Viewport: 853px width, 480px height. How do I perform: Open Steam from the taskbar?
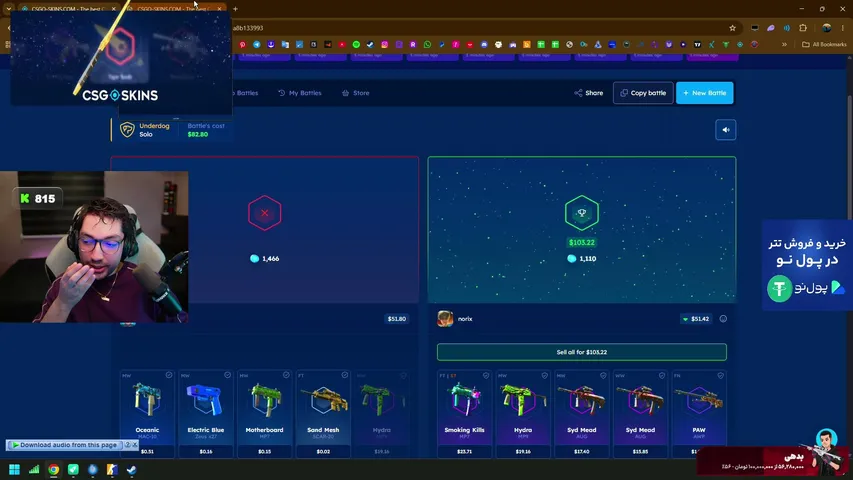132,469
